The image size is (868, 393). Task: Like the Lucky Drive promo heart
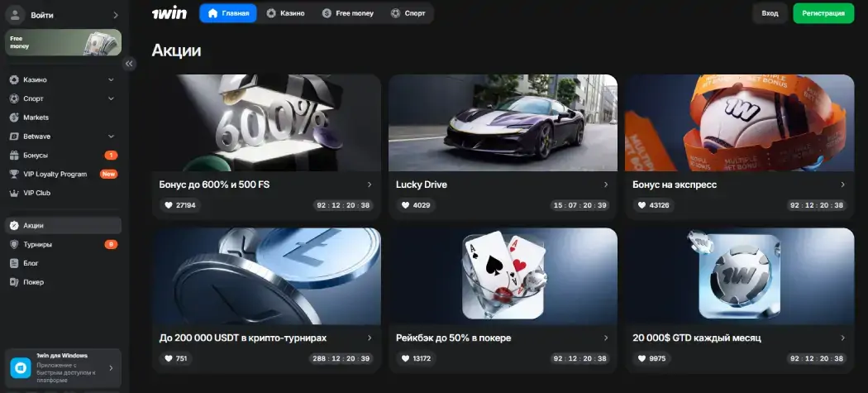(x=405, y=205)
